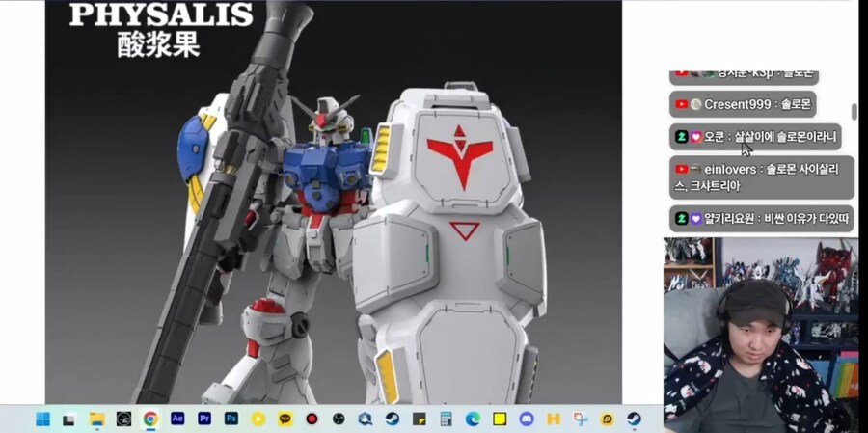Launch Adobe Premiere Pro from taskbar
The height and width of the screenshot is (433, 868).
(x=204, y=419)
